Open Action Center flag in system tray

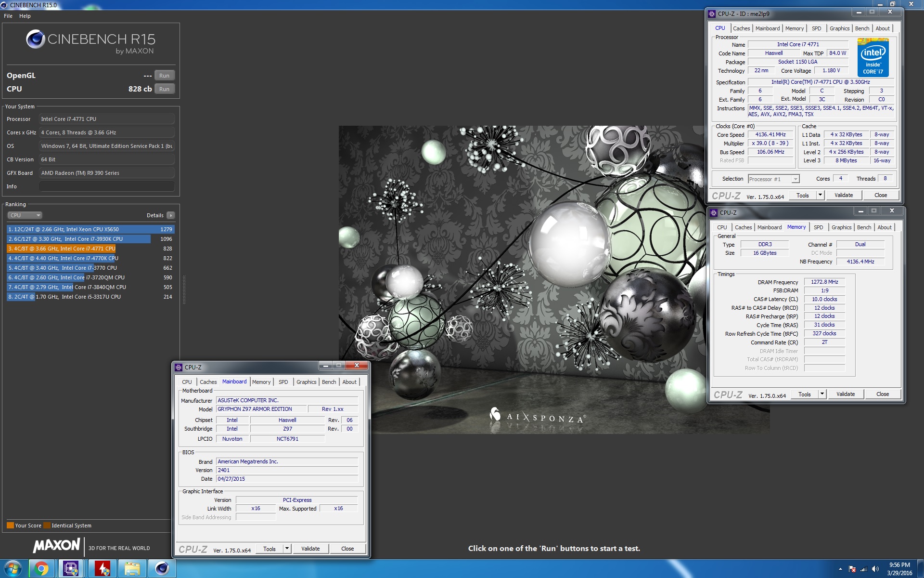pos(852,569)
